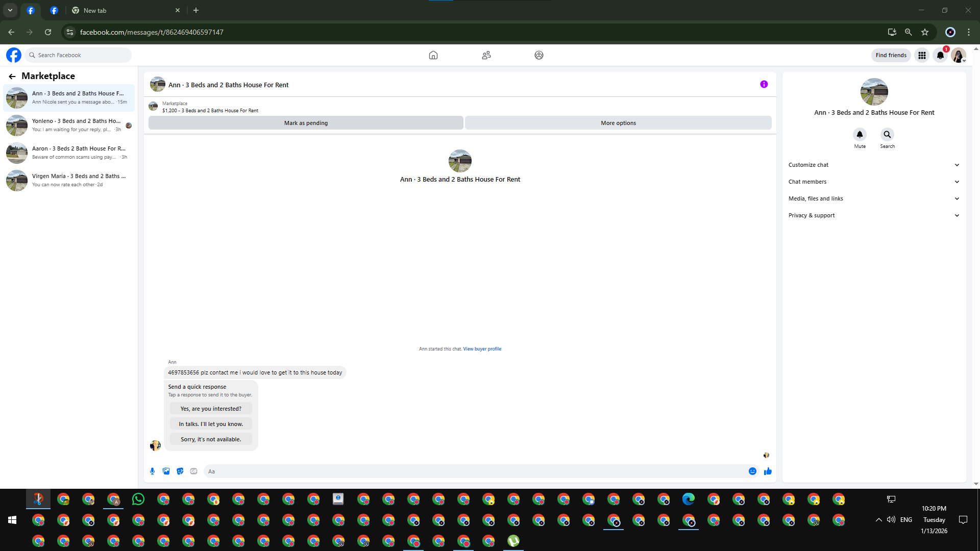
Task: Open the Facebook apps grid menu
Action: coord(922,55)
